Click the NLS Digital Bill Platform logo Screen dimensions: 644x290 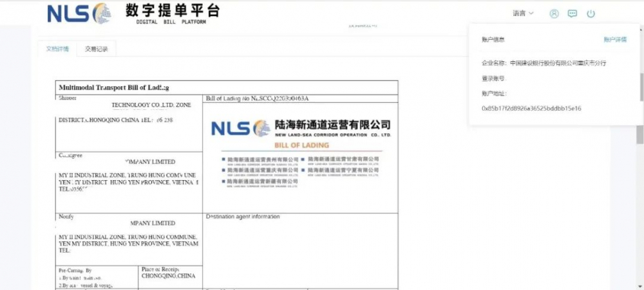[x=134, y=13]
